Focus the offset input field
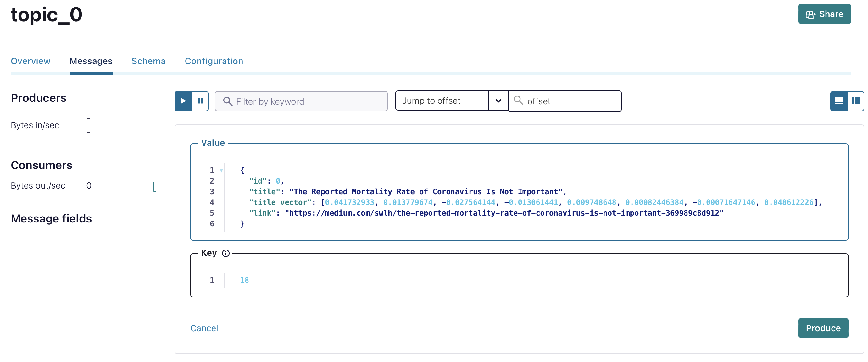868x362 pixels. pos(565,101)
